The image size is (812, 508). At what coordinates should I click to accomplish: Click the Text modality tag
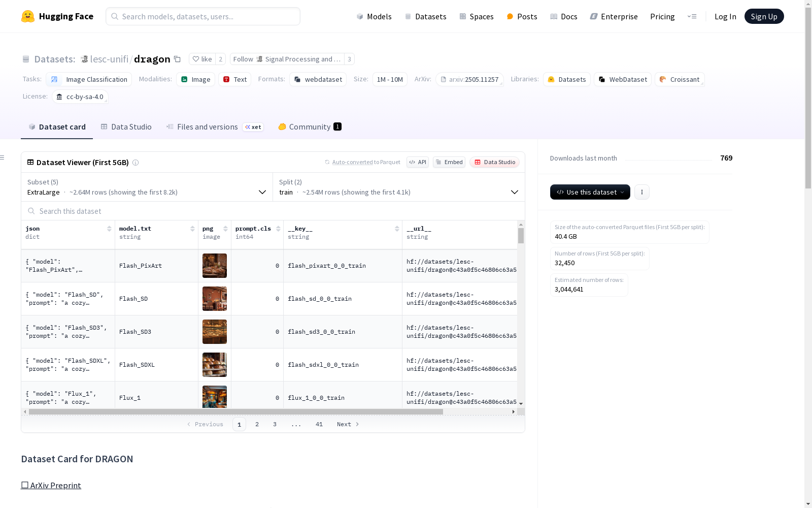pyautogui.click(x=235, y=79)
